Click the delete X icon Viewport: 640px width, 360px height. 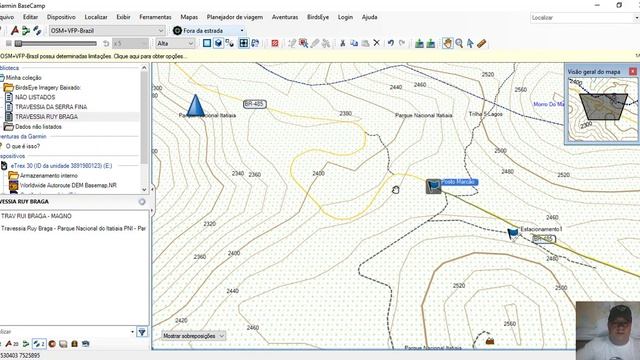point(376,43)
